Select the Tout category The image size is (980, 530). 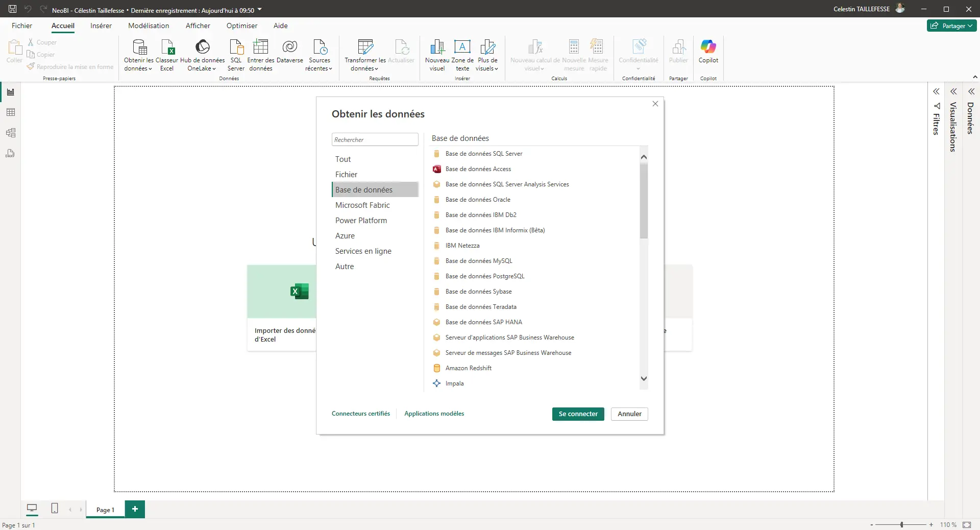[x=375, y=159]
